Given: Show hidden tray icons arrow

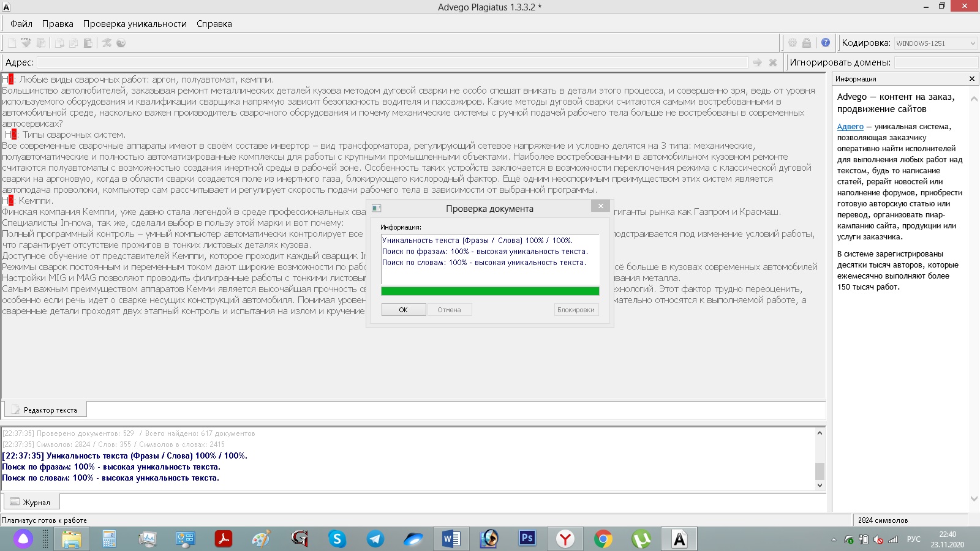Looking at the screenshot, I should tap(834, 539).
